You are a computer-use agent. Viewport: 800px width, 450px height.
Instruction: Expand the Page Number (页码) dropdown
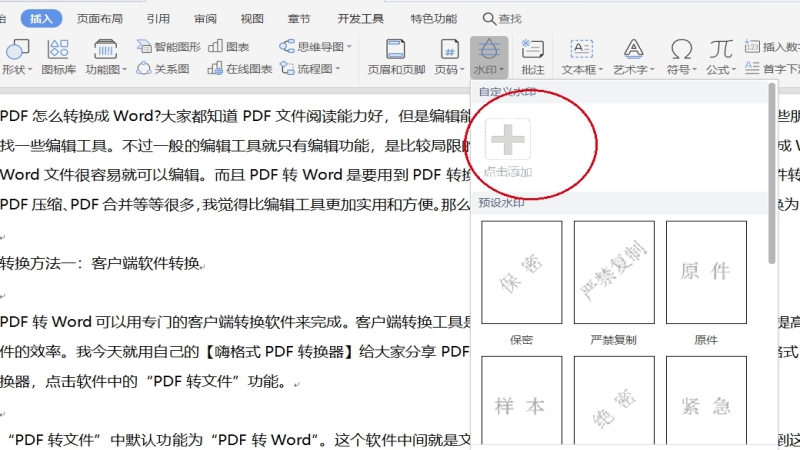[x=450, y=70]
